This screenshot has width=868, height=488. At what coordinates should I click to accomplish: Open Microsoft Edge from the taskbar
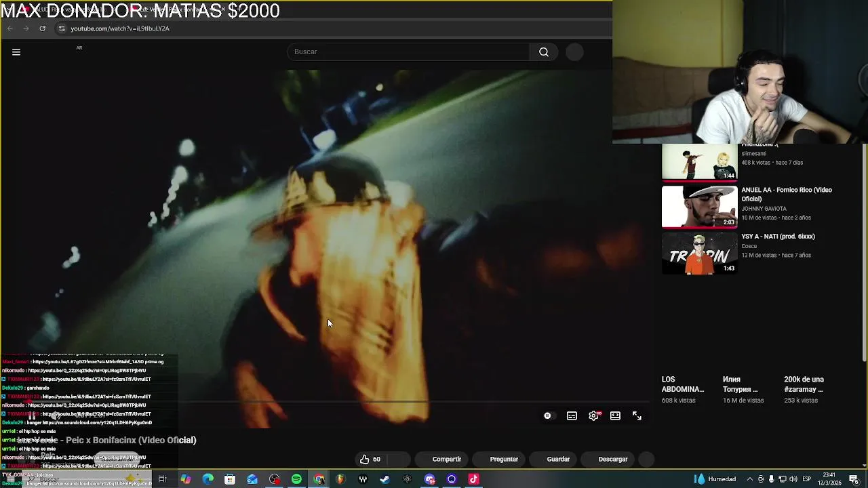click(208, 479)
